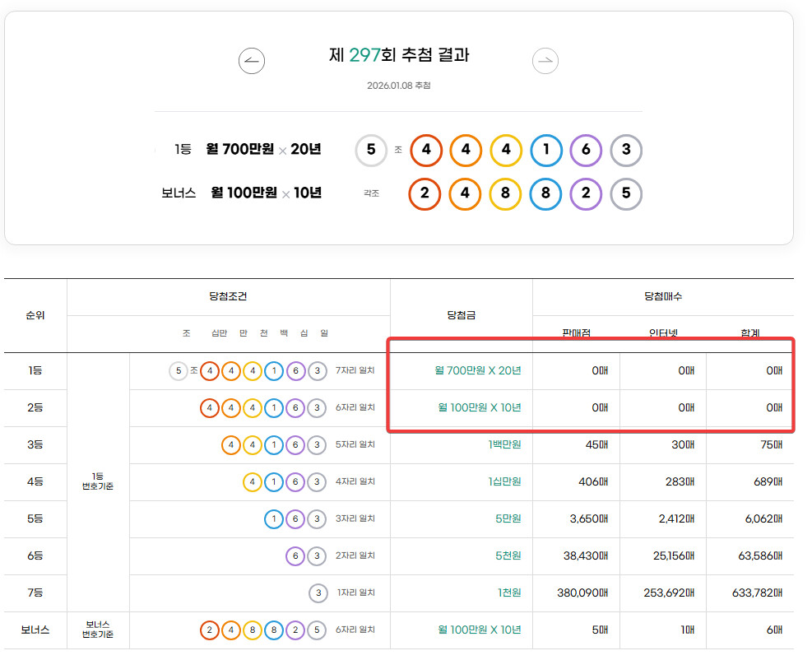This screenshot has height=660, width=812.
Task: Click small blue 1 ball in 5등 row
Action: (274, 518)
